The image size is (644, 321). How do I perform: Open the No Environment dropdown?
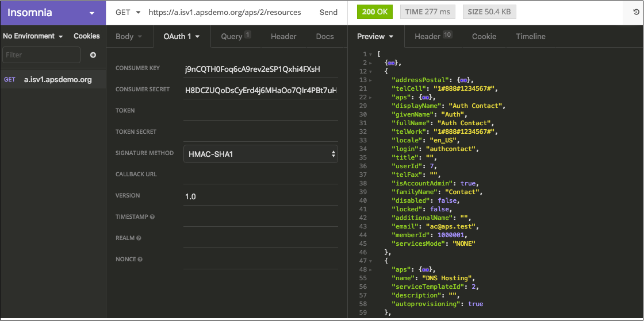(x=33, y=36)
